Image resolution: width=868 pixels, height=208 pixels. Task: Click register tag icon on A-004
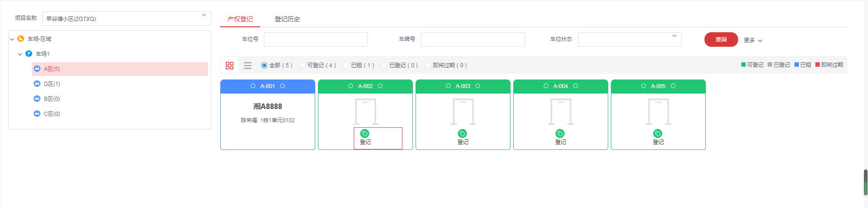click(560, 134)
